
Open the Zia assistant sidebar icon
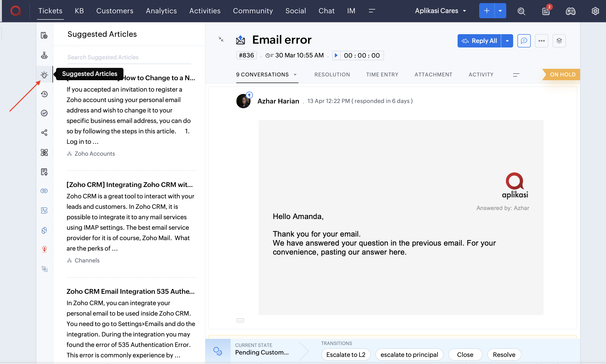[x=44, y=56]
